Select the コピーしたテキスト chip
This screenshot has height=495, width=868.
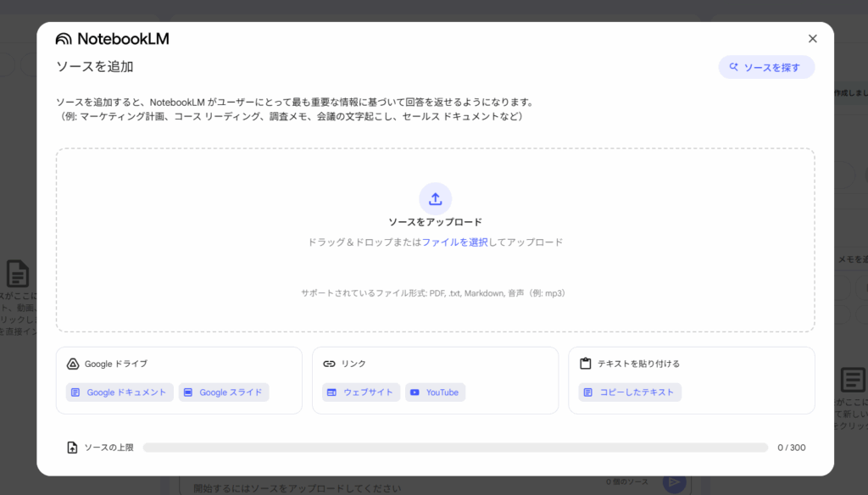click(x=630, y=392)
